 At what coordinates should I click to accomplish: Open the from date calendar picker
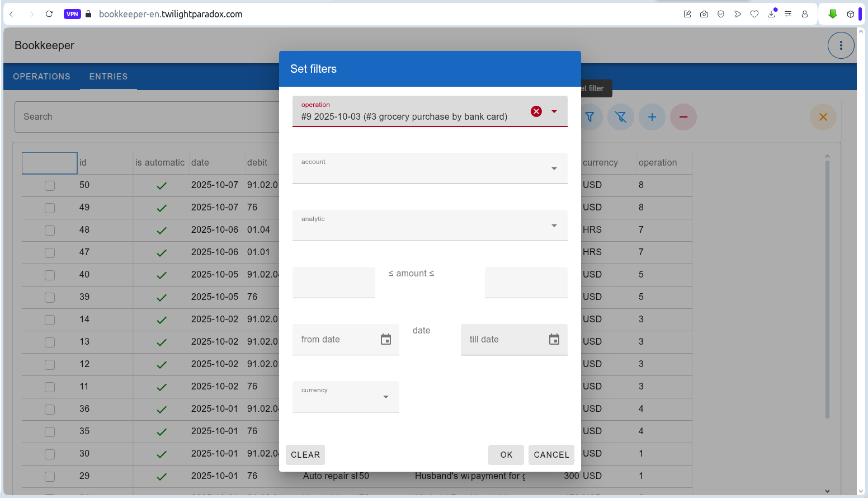click(386, 340)
